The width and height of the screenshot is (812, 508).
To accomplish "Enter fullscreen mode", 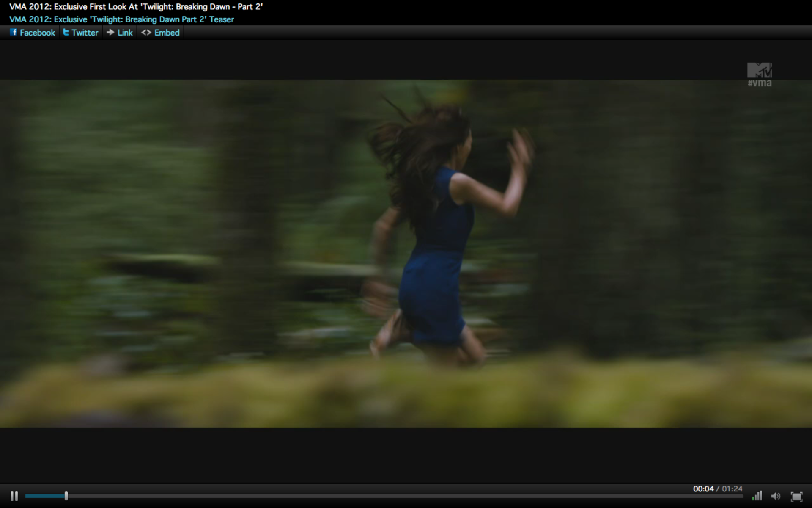I will (x=796, y=496).
